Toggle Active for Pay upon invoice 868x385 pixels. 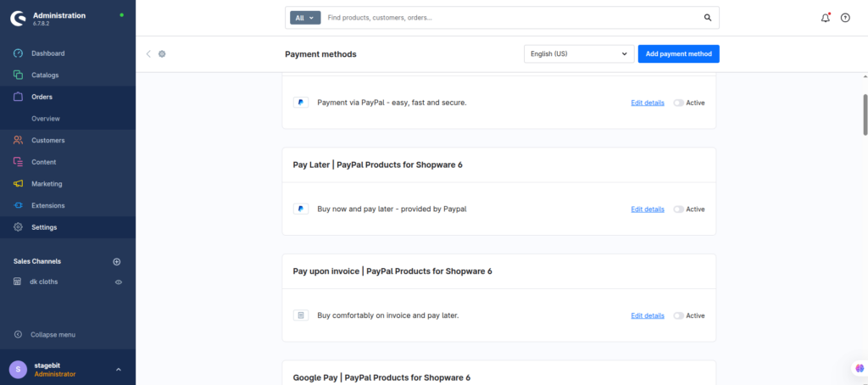[x=679, y=315]
